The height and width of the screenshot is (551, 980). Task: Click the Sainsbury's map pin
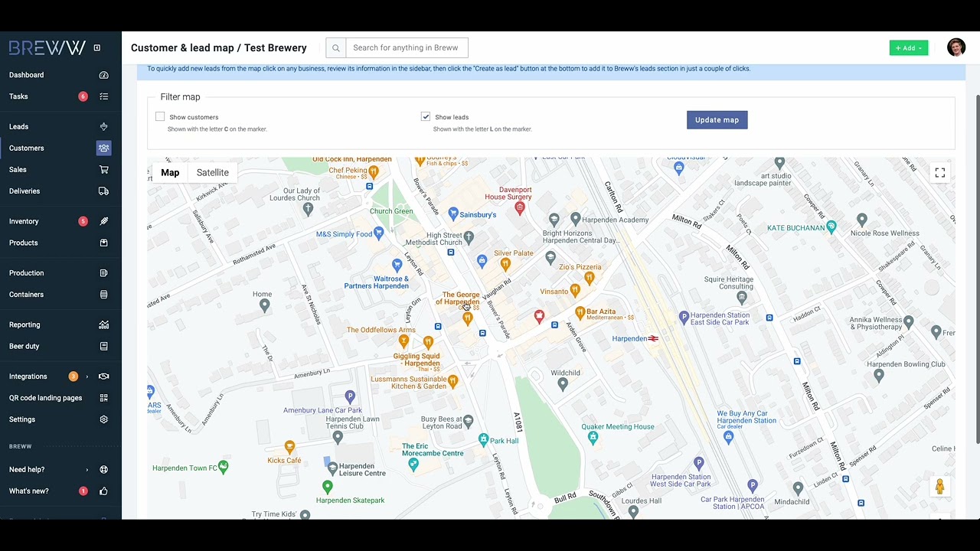coord(452,213)
